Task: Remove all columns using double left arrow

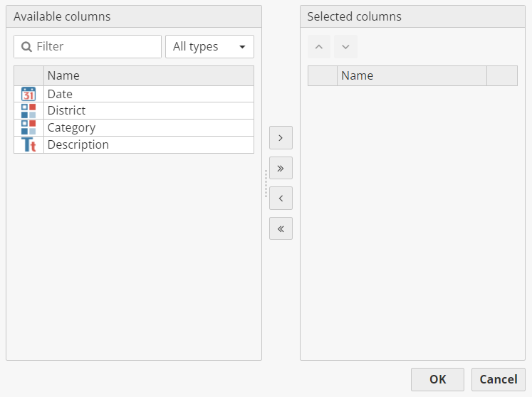Action: (281, 228)
